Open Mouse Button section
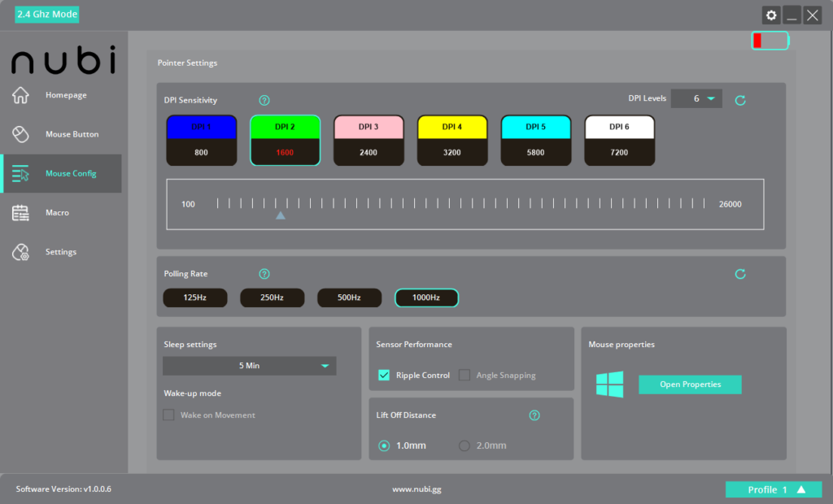This screenshot has height=504, width=833. point(72,134)
